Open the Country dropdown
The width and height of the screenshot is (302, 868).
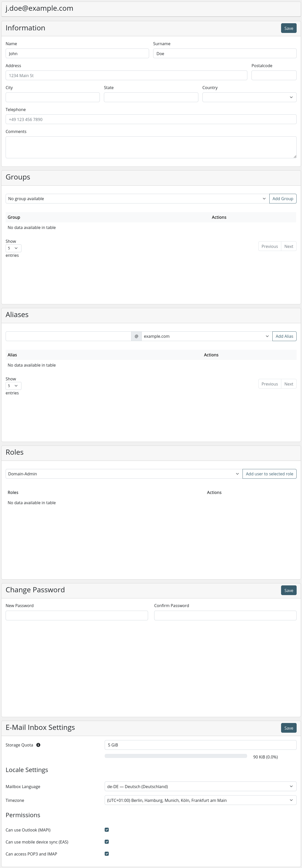pyautogui.click(x=249, y=97)
